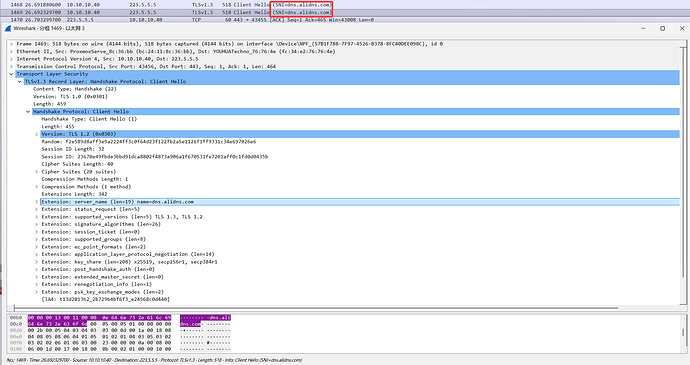Expand Extension: supported_groups
This screenshot has width=690, height=365.
pyautogui.click(x=37, y=240)
